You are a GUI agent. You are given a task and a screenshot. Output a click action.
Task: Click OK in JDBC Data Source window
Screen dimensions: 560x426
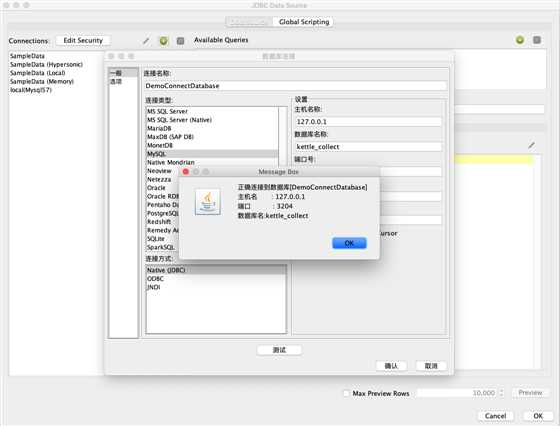tap(538, 416)
